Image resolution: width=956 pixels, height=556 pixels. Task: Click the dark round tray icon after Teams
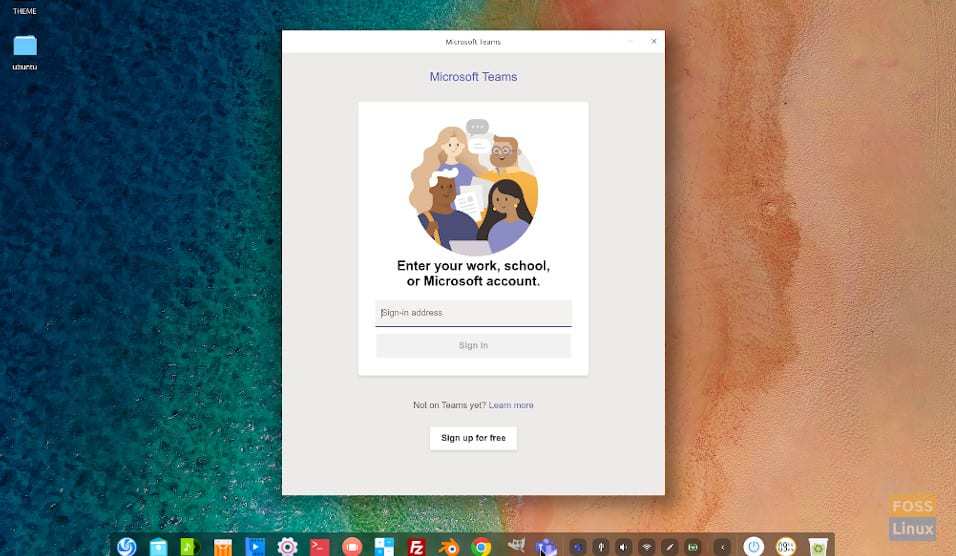(577, 547)
